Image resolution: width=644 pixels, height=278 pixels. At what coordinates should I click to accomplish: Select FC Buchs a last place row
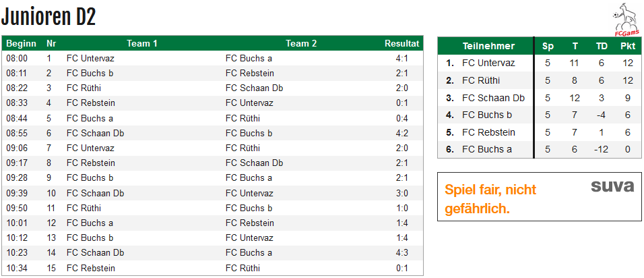coord(540,149)
